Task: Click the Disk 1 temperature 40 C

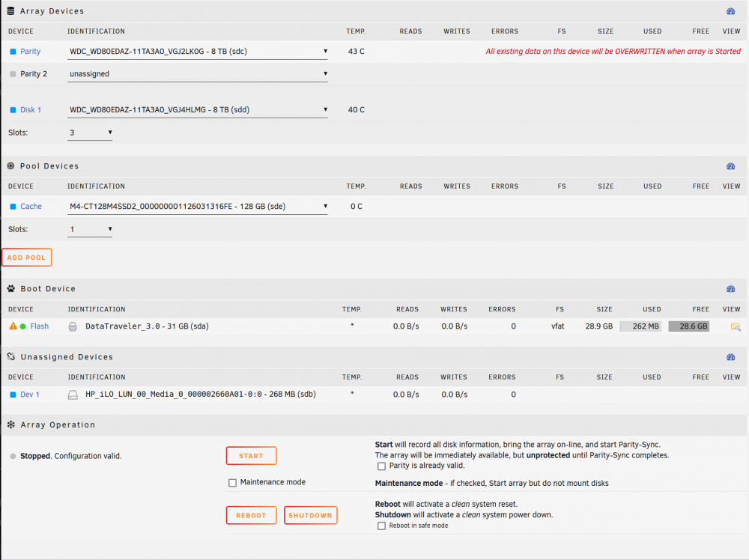Action: coord(356,110)
